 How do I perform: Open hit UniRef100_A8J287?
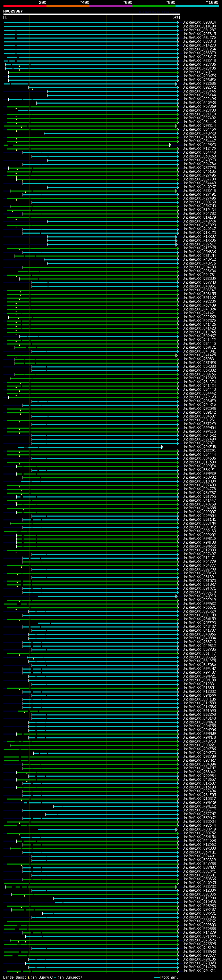pyautogui.click(x=199, y=30)
